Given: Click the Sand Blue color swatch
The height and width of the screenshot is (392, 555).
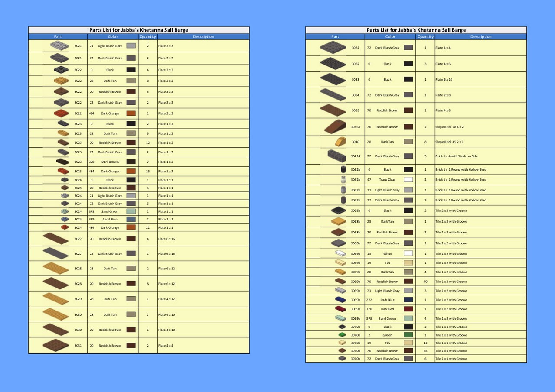Looking at the screenshot, I should point(131,219).
